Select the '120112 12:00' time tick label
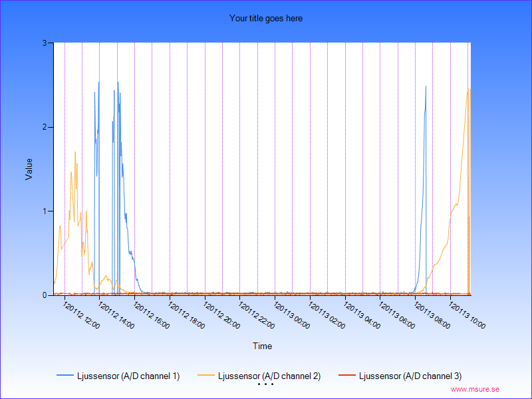 pyautogui.click(x=81, y=315)
